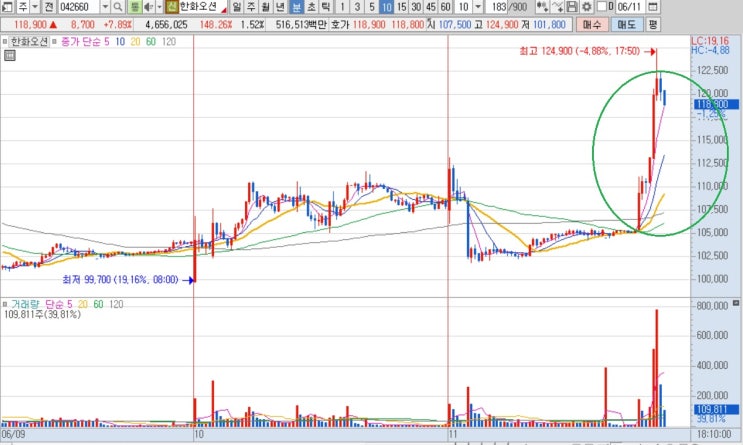Click the 매도 sell button
Screen dimensions: 743x445
pos(626,25)
